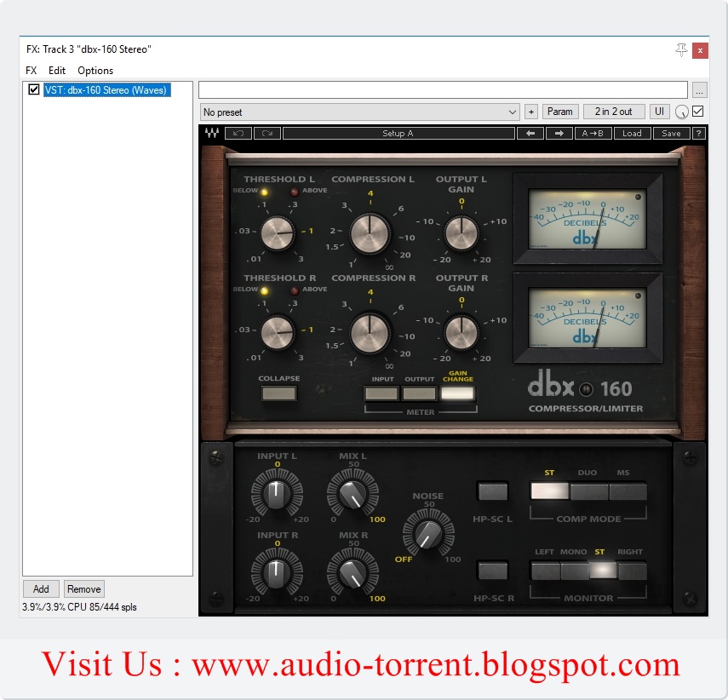Click Threshold R ABOVE indicator LED
Screen dimensions: 728x700
[295, 291]
